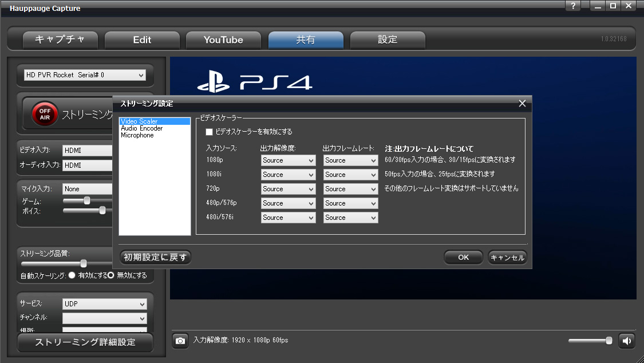Close the streaming settings dialog
The width and height of the screenshot is (644, 363).
click(522, 104)
